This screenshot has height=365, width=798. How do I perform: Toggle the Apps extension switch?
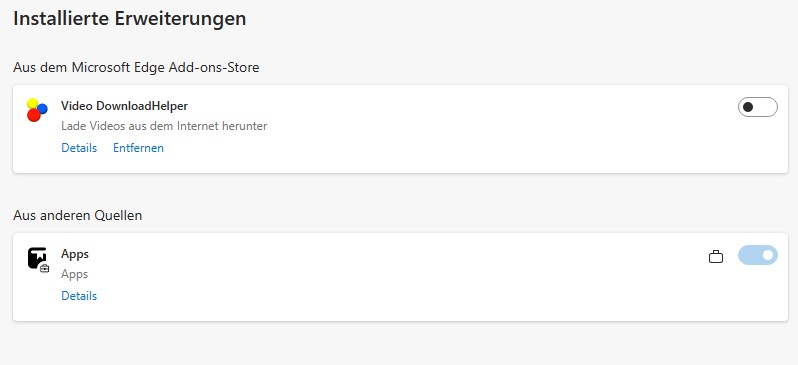pos(758,255)
